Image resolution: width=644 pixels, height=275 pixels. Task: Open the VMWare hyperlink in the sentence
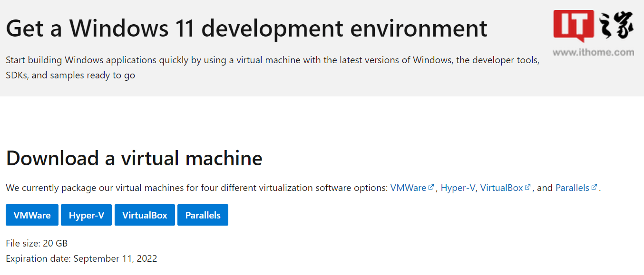pyautogui.click(x=408, y=188)
